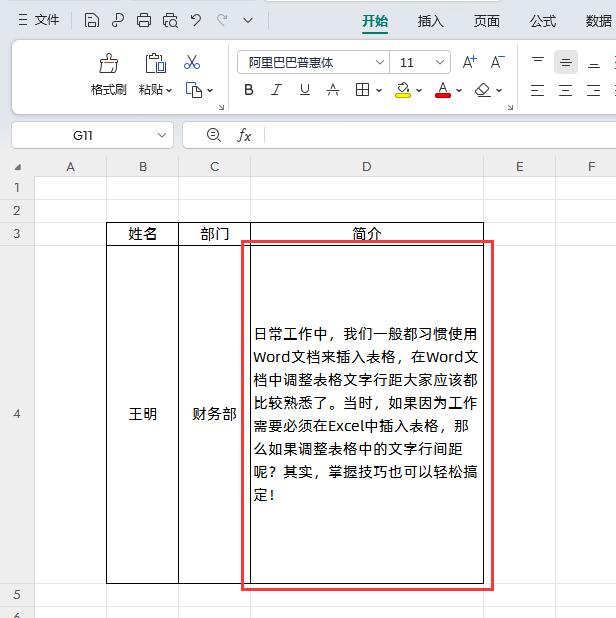
Task: Click the Clear eraser icon
Action: 483,90
